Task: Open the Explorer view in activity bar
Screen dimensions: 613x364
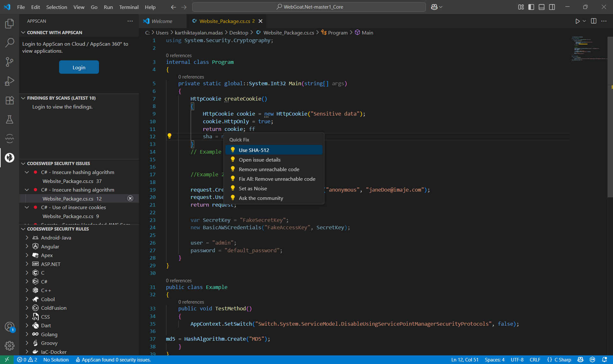Action: click(x=10, y=23)
